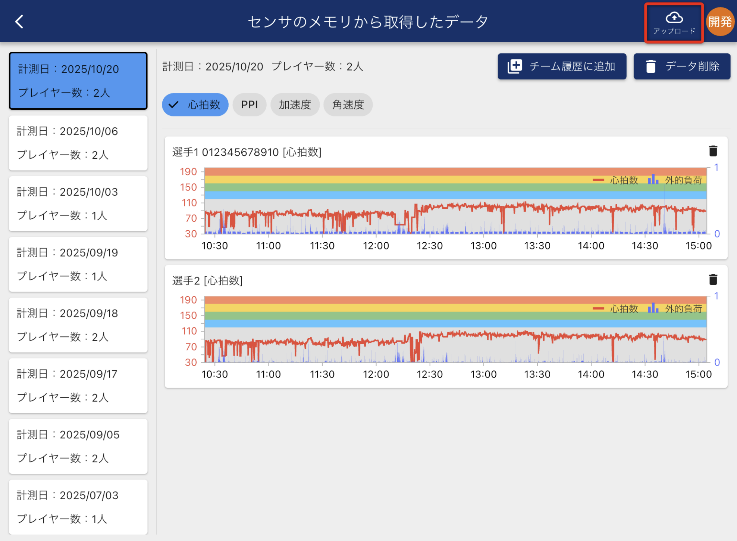Image resolution: width=737 pixels, height=541 pixels.
Task: Click the back arrow in header
Action: coord(19,21)
